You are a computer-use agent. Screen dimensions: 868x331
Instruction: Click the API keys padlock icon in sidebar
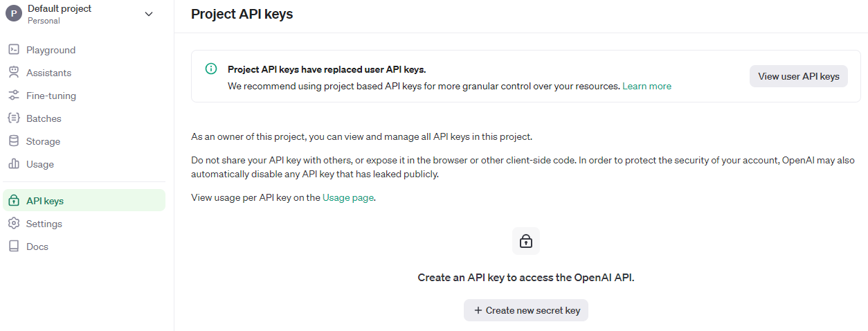point(13,201)
